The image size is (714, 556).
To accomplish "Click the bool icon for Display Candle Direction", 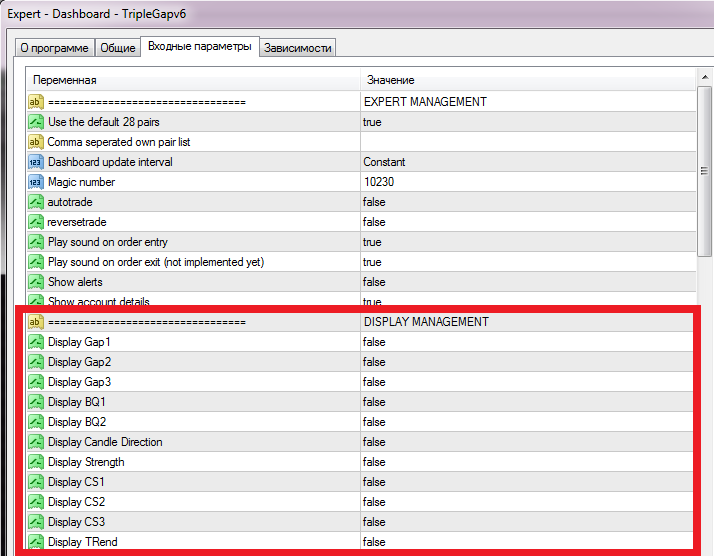I will tap(36, 442).
